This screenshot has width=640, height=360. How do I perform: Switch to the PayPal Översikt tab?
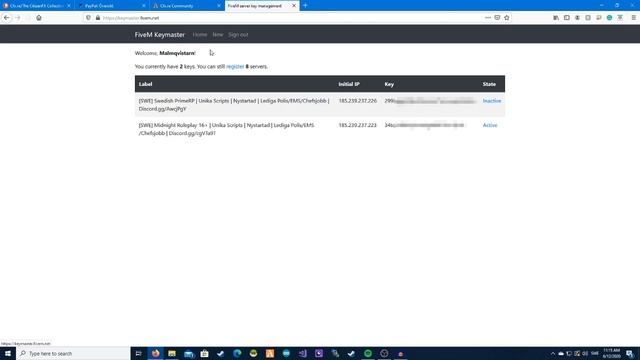coord(112,6)
